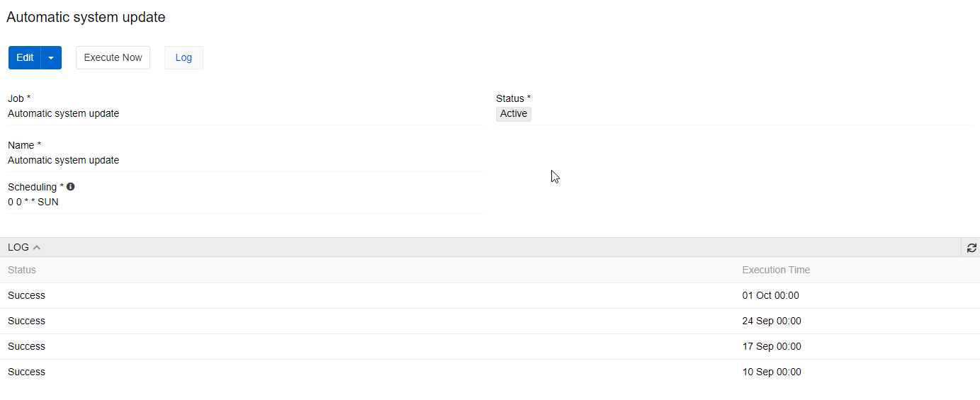Image resolution: width=980 pixels, height=400 pixels.
Task: Click the Name field value text
Action: click(64, 160)
